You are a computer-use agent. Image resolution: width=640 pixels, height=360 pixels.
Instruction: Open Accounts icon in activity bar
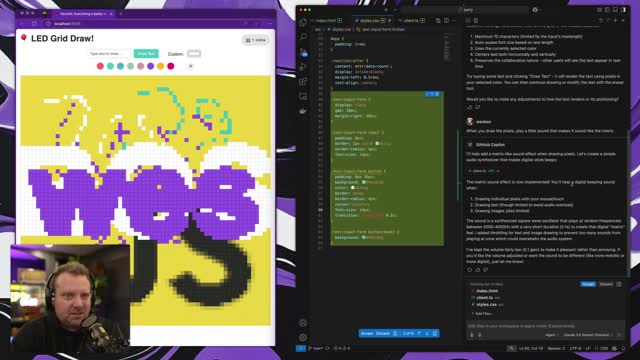click(303, 323)
